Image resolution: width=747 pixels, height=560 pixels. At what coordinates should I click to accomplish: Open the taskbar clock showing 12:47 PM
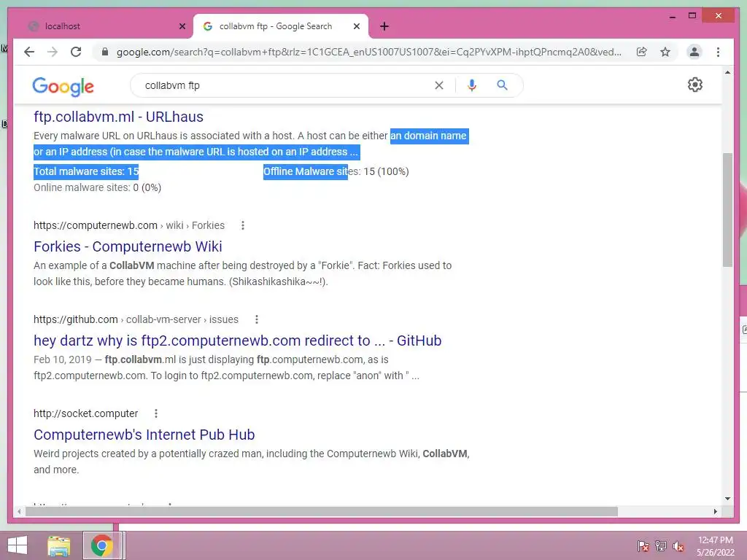(716, 545)
